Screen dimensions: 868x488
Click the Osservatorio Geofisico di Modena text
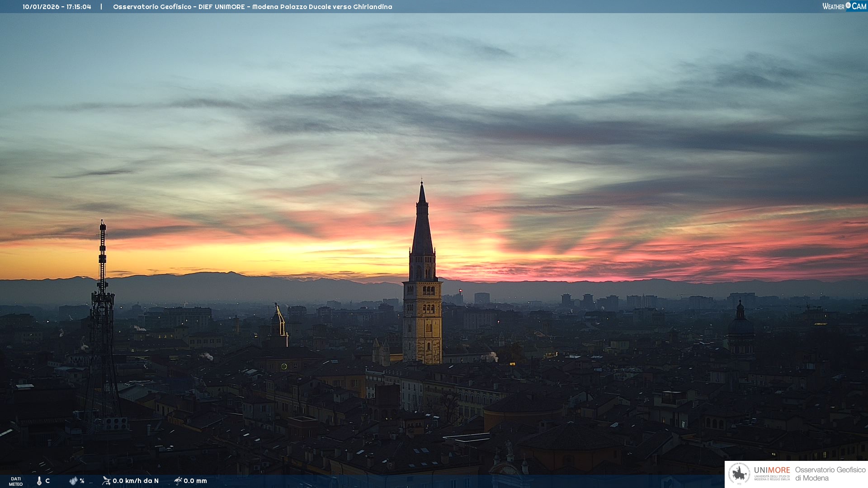[x=830, y=474]
